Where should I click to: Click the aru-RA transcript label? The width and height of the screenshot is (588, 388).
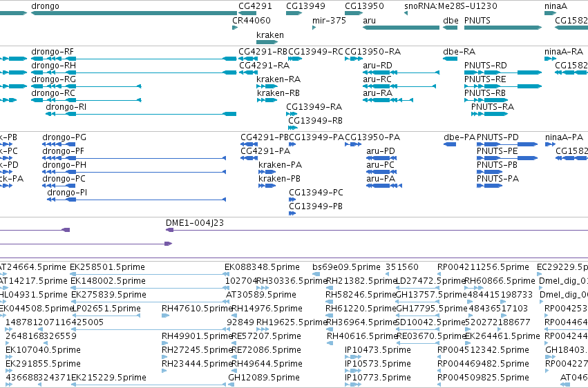(378, 93)
